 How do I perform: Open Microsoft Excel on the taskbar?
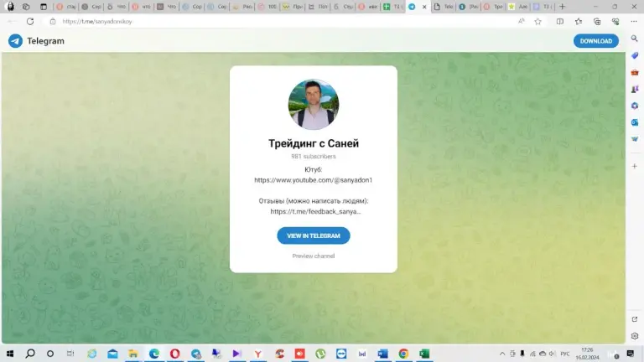(x=424, y=354)
